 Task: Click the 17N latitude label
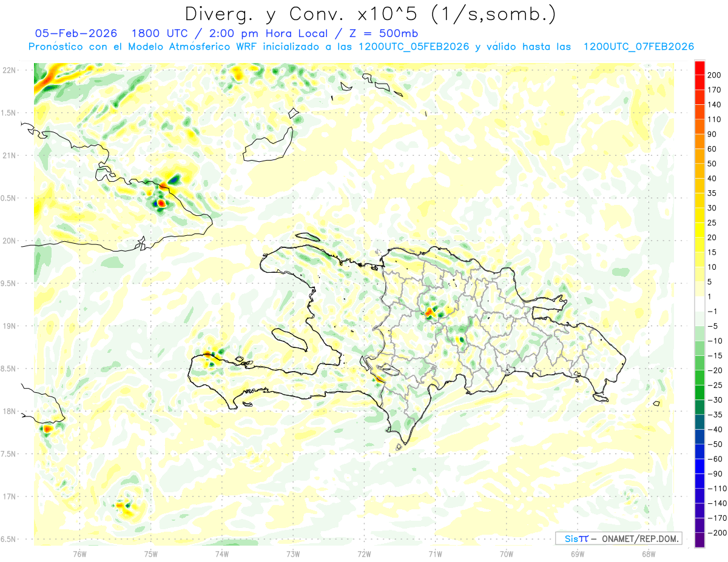(x=8, y=497)
